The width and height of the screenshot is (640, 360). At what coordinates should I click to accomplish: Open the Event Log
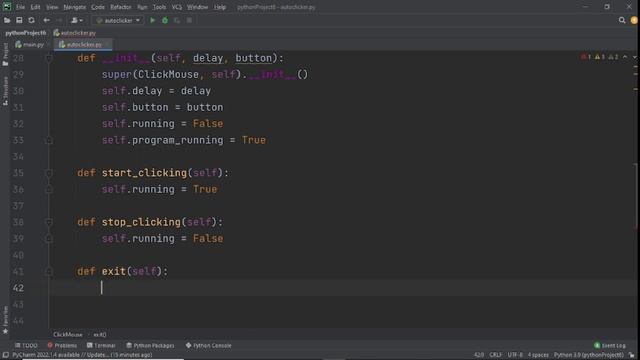point(610,345)
